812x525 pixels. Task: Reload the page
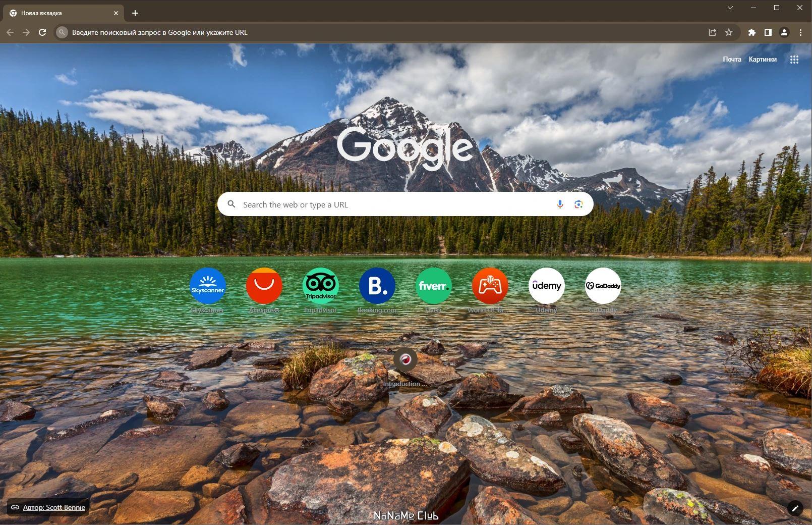42,32
